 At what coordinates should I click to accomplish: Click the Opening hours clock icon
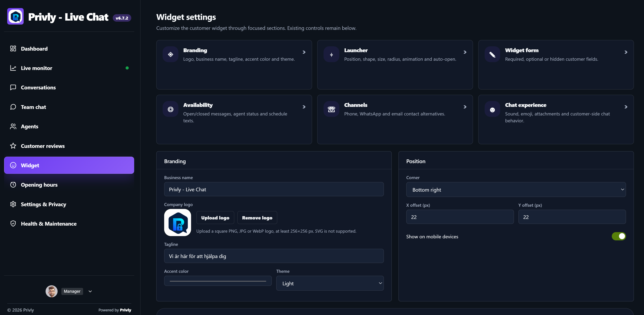tap(13, 185)
